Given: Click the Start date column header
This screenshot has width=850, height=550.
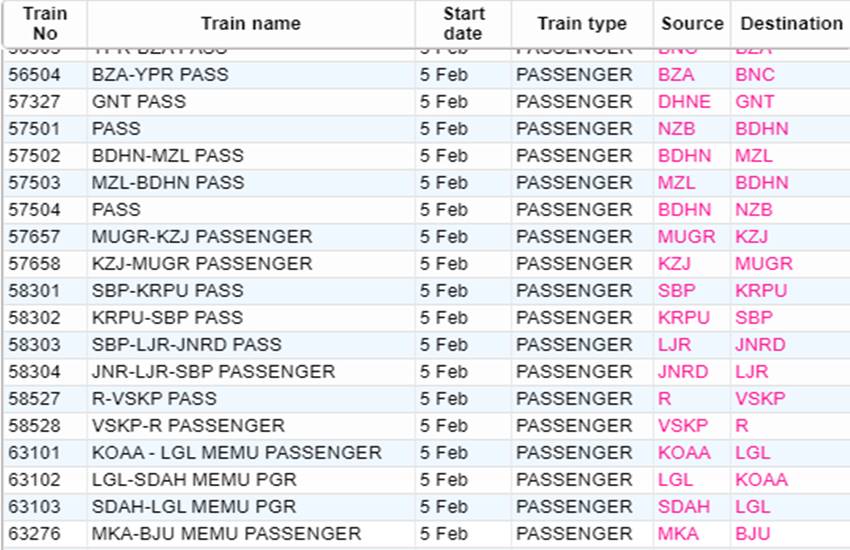Looking at the screenshot, I should tap(463, 24).
